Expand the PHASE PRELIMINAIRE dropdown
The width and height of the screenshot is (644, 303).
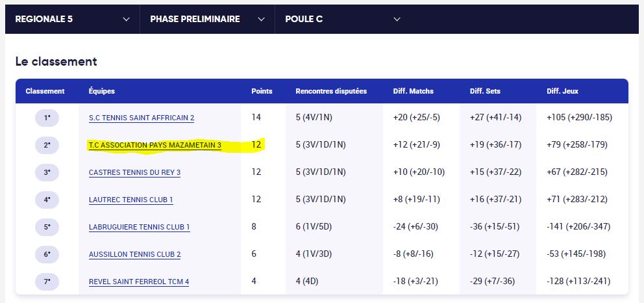click(x=207, y=20)
